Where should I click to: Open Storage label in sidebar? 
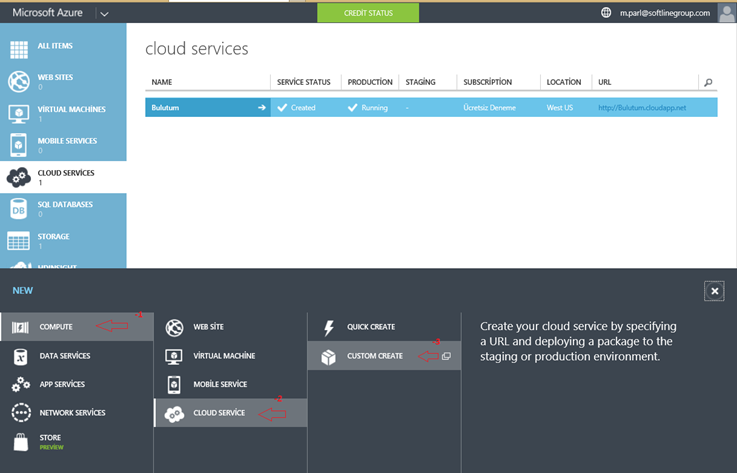pos(53,236)
